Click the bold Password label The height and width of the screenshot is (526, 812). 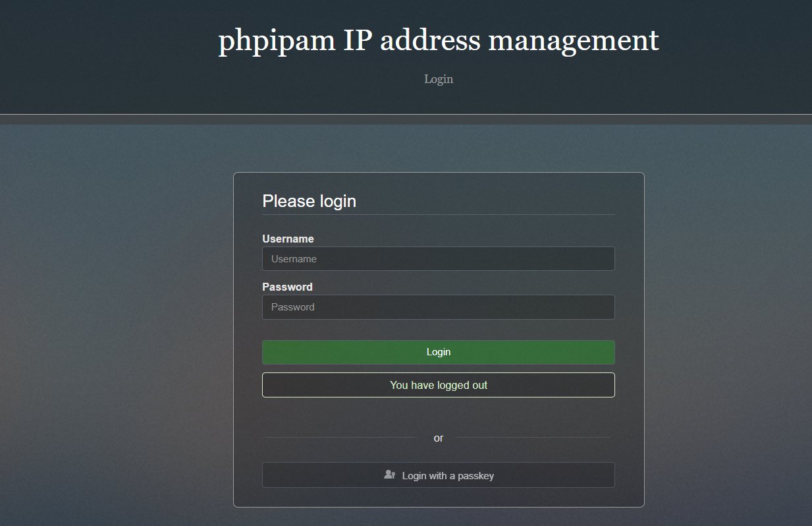pyautogui.click(x=287, y=287)
